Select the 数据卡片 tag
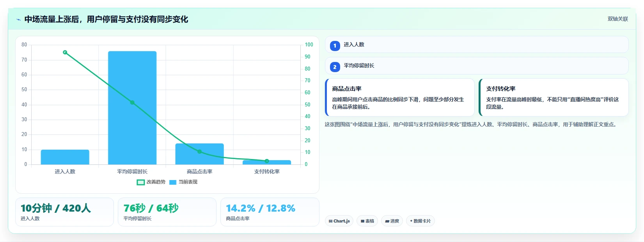 tap(420, 221)
